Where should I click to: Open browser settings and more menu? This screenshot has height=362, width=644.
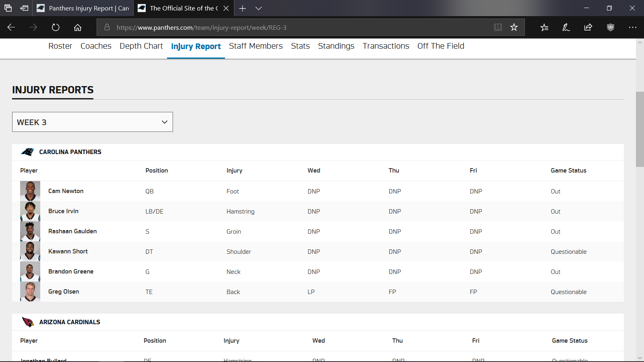click(632, 27)
